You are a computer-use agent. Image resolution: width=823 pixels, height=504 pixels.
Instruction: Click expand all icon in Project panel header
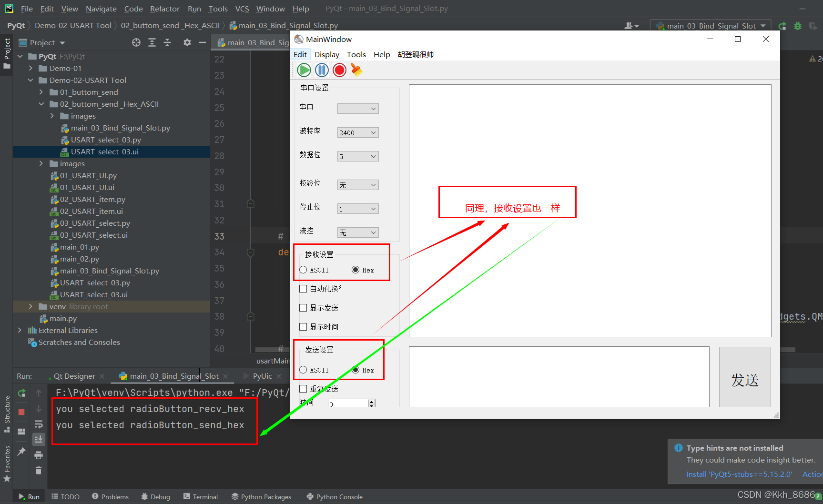coord(152,42)
